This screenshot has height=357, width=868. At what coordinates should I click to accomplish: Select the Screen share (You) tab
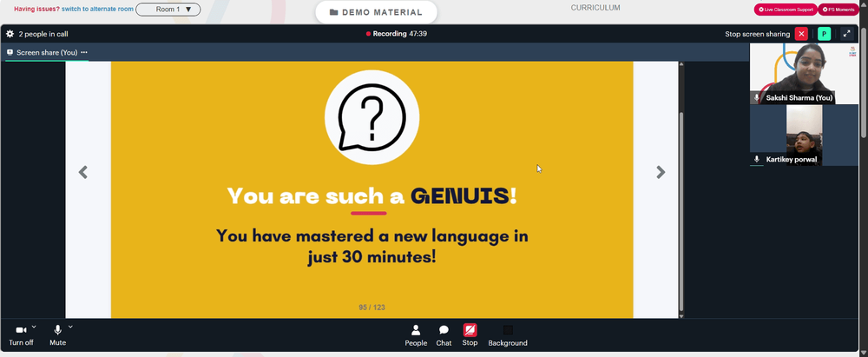coord(47,52)
